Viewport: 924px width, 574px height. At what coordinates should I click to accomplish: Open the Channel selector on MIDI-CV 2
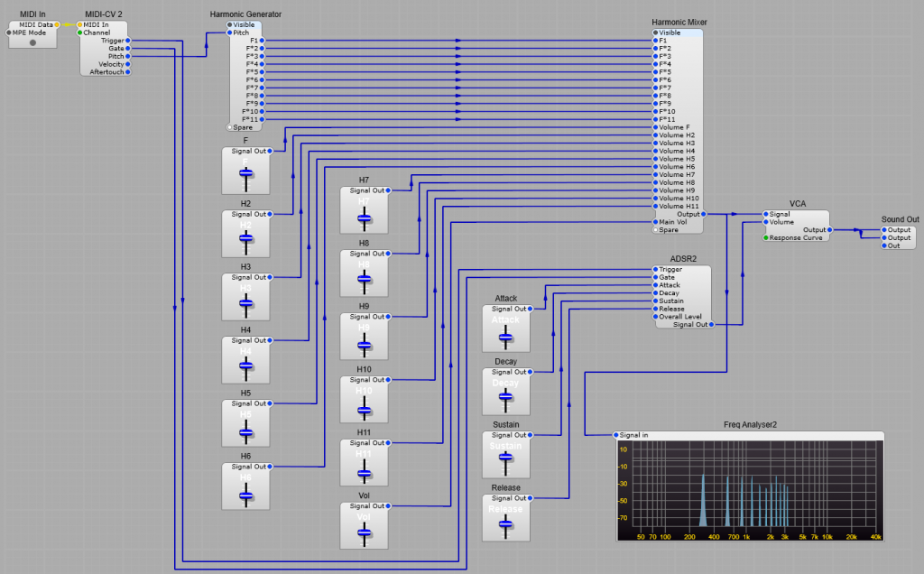pyautogui.click(x=79, y=32)
